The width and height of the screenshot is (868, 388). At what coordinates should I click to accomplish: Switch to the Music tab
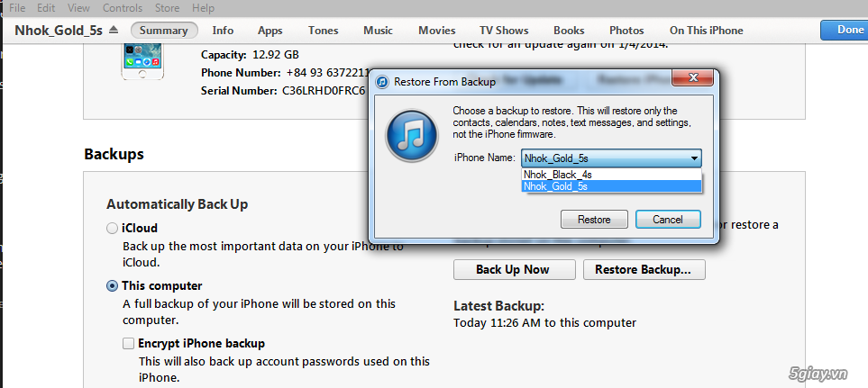click(378, 31)
